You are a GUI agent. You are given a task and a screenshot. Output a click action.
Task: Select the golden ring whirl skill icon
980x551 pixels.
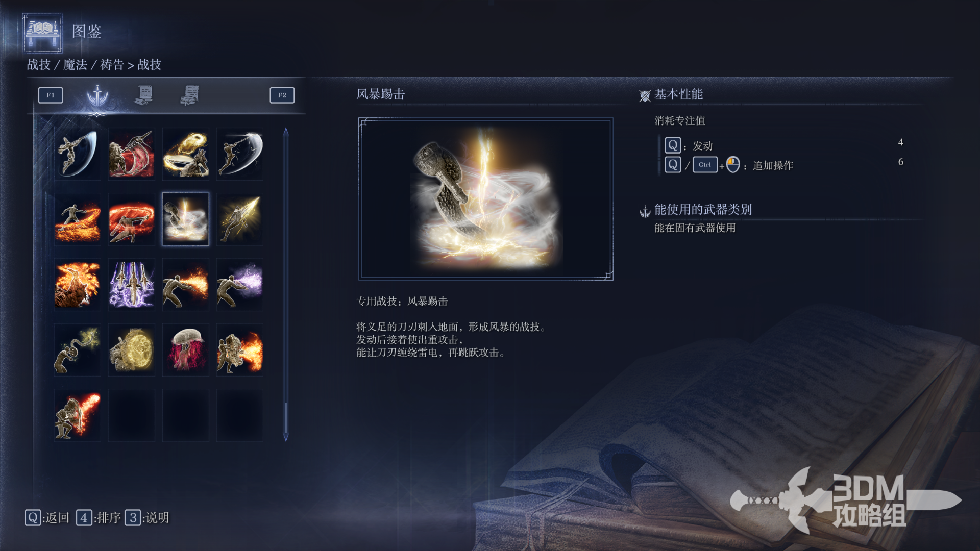186,154
